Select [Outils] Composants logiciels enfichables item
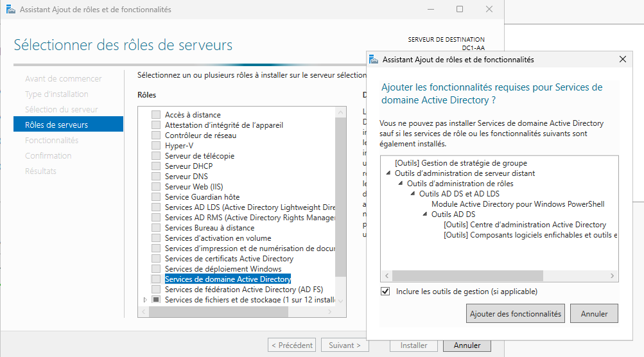Viewport: 644px width, 357px height. coord(530,235)
